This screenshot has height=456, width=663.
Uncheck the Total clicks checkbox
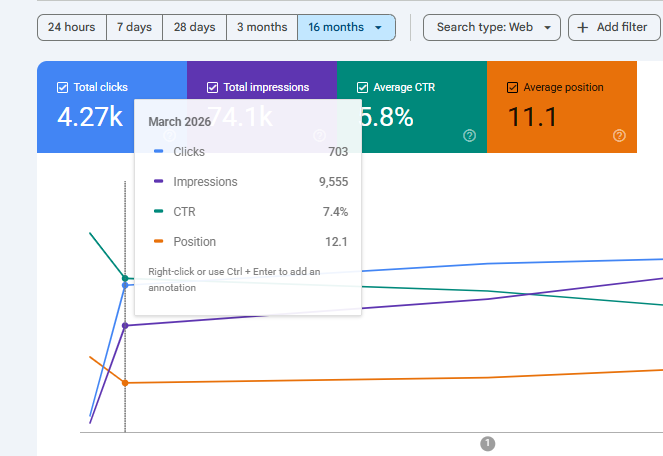[62, 88]
